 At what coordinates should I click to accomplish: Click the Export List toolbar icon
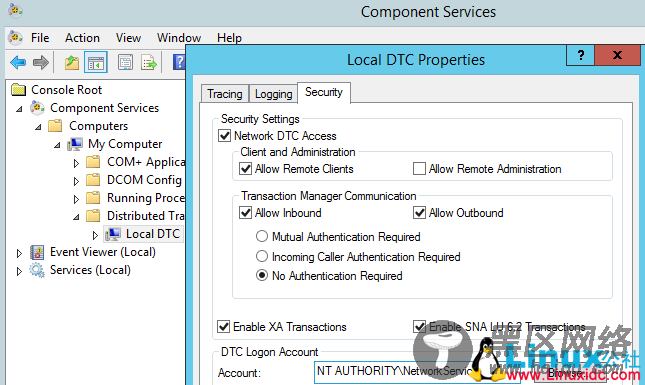click(x=149, y=63)
